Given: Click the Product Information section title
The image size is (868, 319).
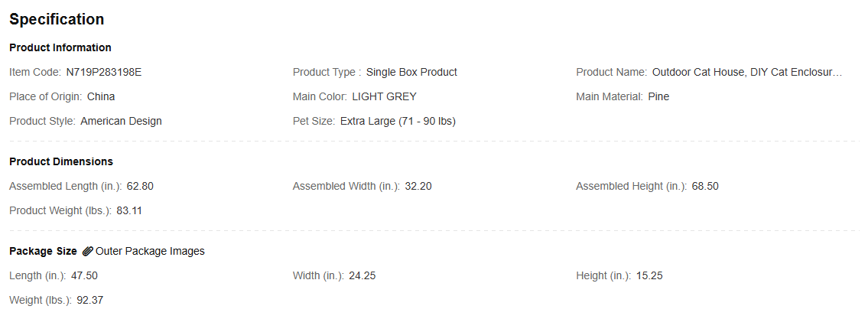Looking at the screenshot, I should pyautogui.click(x=60, y=47).
